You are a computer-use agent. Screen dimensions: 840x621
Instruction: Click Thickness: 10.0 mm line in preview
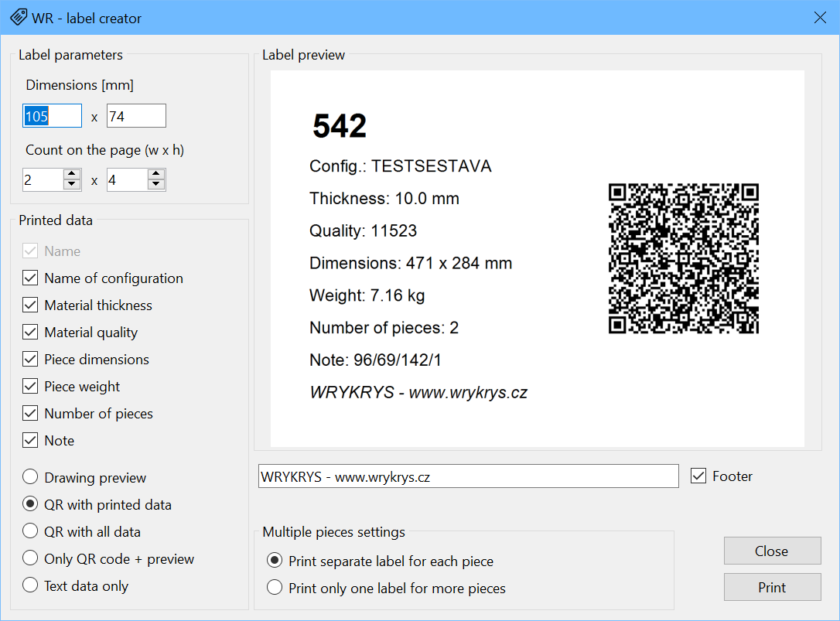pos(384,199)
